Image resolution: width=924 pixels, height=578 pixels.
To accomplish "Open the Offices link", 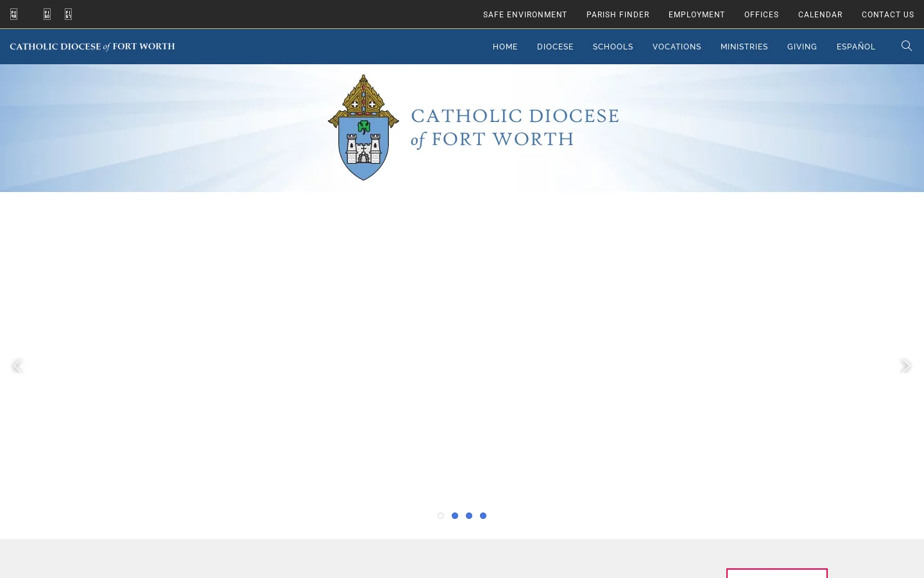I will [x=762, y=15].
